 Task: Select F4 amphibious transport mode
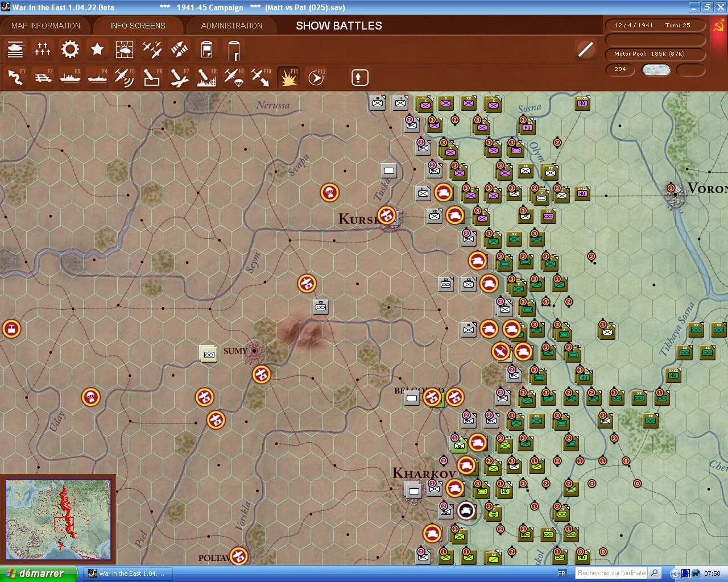pyautogui.click(x=97, y=77)
